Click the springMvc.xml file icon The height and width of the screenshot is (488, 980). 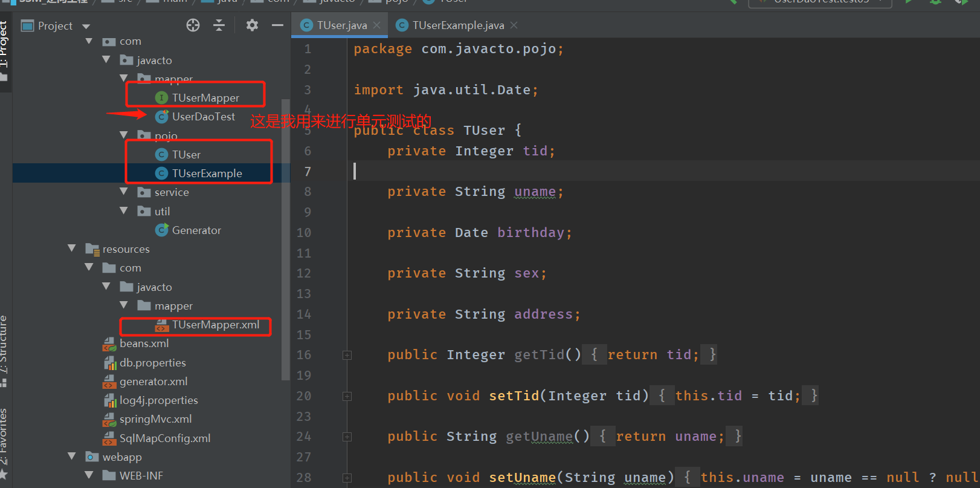click(x=109, y=419)
